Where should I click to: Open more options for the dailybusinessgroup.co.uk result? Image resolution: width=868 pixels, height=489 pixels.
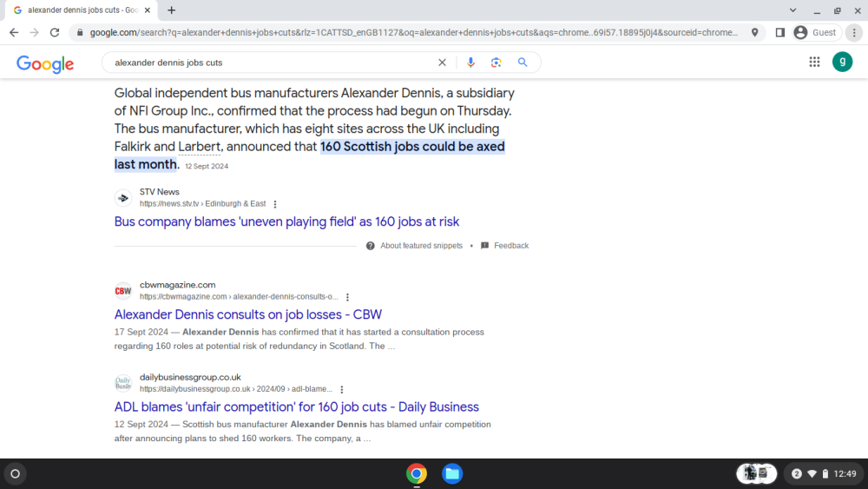click(x=342, y=390)
